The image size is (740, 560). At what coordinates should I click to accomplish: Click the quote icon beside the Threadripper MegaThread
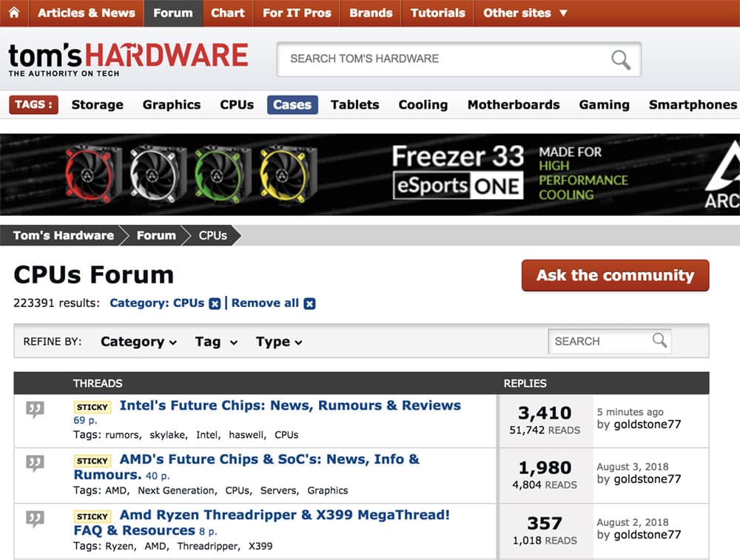point(35,519)
